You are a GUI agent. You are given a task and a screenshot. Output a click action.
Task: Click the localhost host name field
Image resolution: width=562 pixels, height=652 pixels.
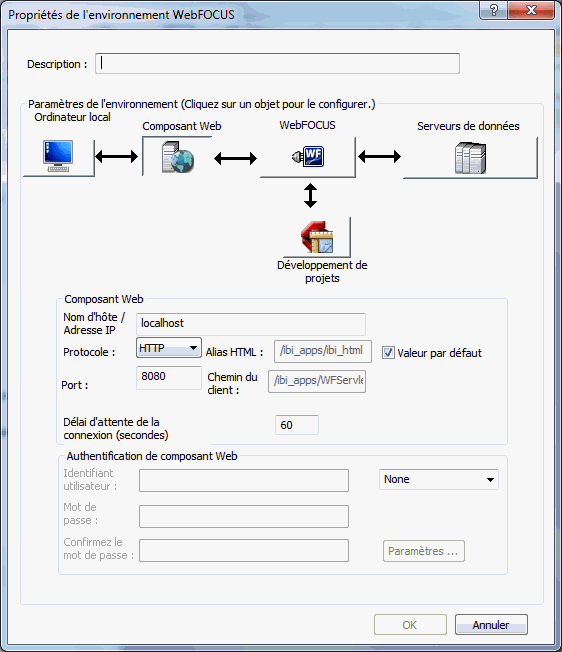pyautogui.click(x=251, y=324)
